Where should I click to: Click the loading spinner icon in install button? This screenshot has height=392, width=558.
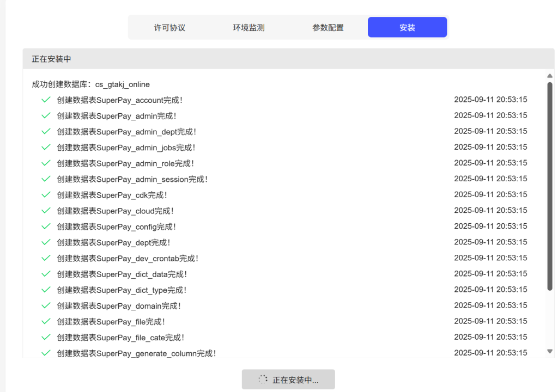[263, 379]
